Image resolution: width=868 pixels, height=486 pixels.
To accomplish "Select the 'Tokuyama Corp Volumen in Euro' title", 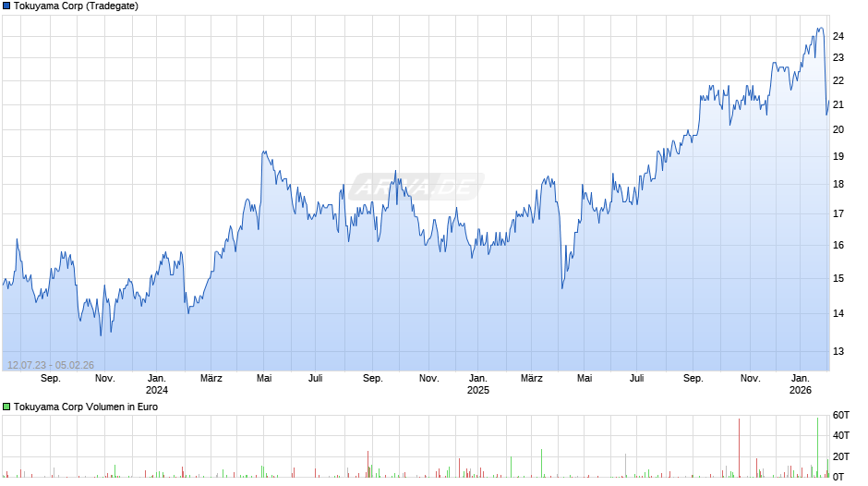I will coord(86,407).
